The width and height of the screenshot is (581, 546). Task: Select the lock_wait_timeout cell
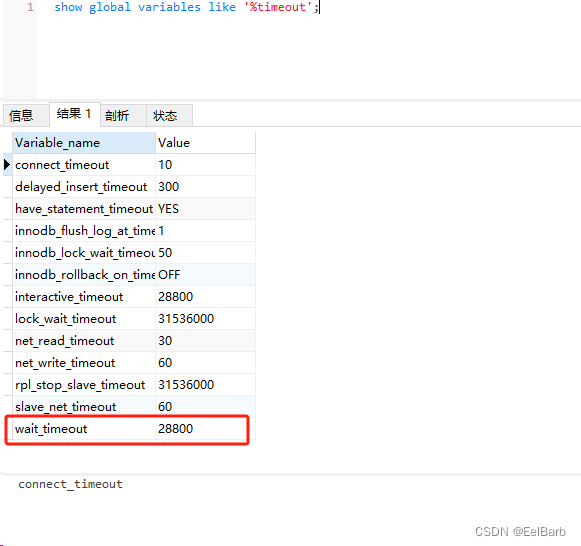[84, 319]
